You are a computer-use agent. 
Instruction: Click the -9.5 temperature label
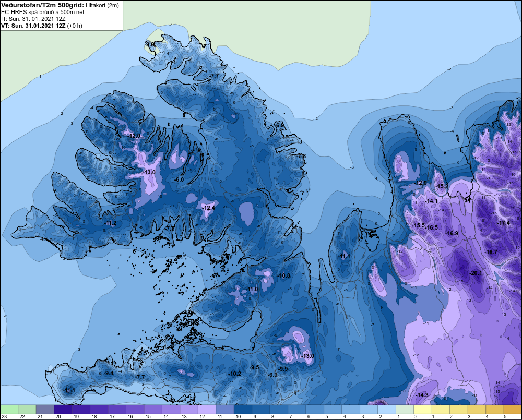point(254,367)
